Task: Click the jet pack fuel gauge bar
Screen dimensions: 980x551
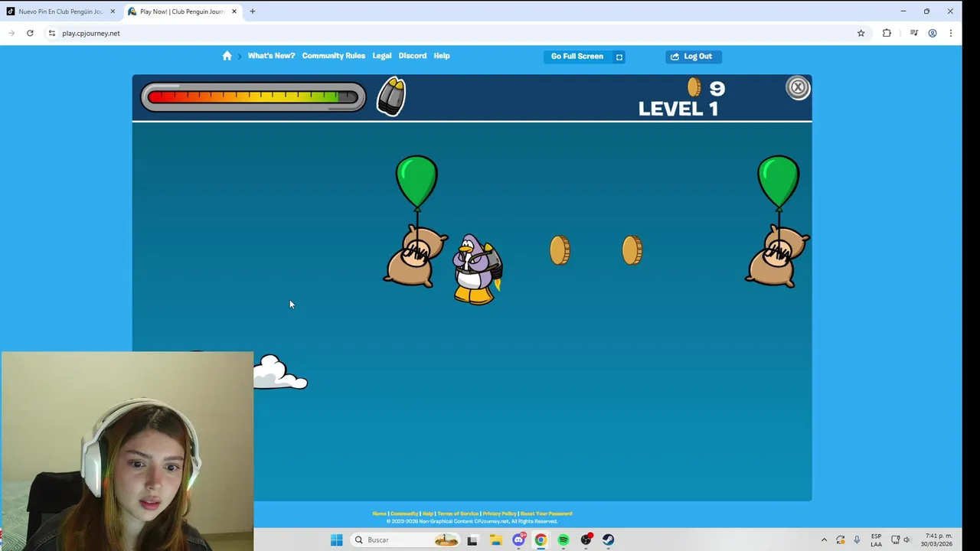Action: coord(253,97)
